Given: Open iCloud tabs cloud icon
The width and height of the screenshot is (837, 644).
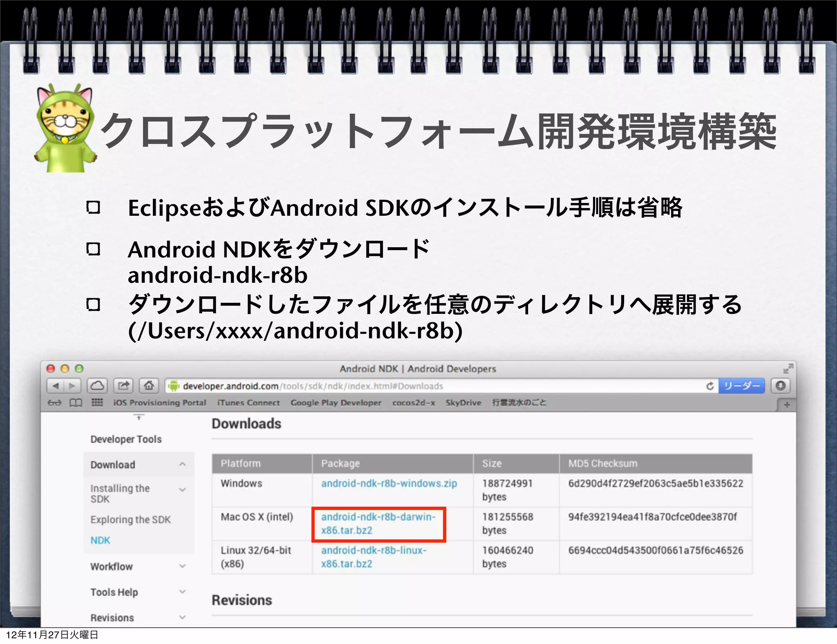Looking at the screenshot, I should click(x=97, y=386).
